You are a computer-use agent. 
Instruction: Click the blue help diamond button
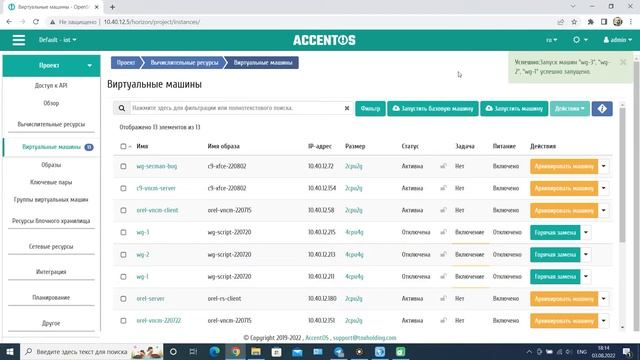point(602,109)
